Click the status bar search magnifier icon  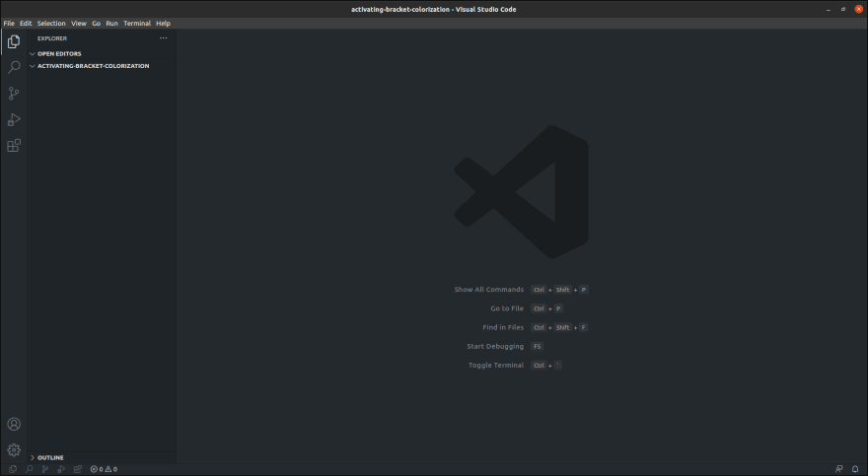tap(30, 469)
